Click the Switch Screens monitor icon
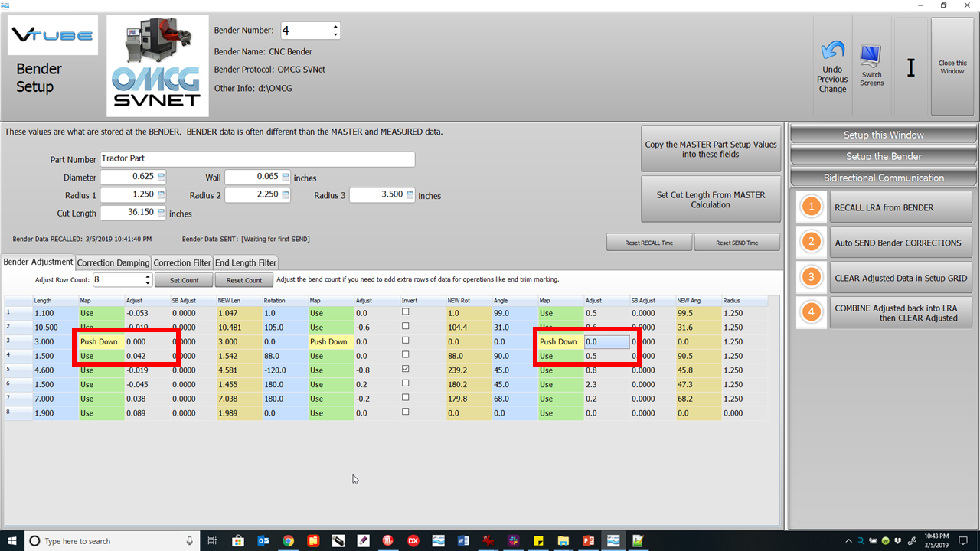Viewport: 980px width, 551px height. click(871, 56)
